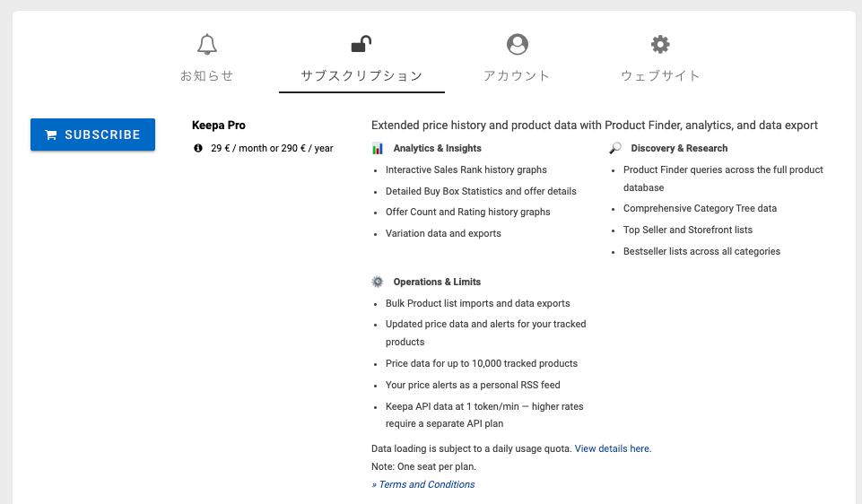Click the cog Operations & Limits icon
Screen dimensions: 862x504
[378, 282]
